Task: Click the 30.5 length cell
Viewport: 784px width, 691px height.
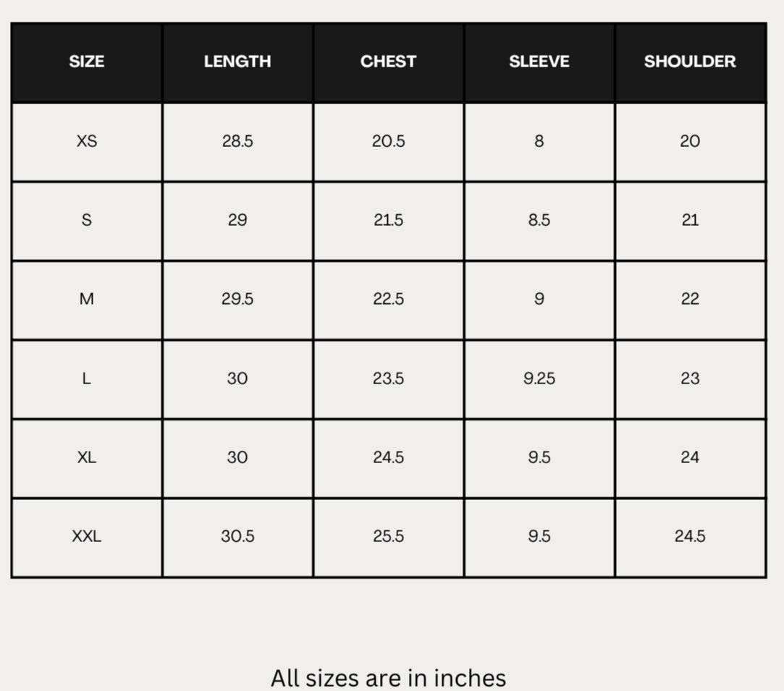Action: [237, 536]
